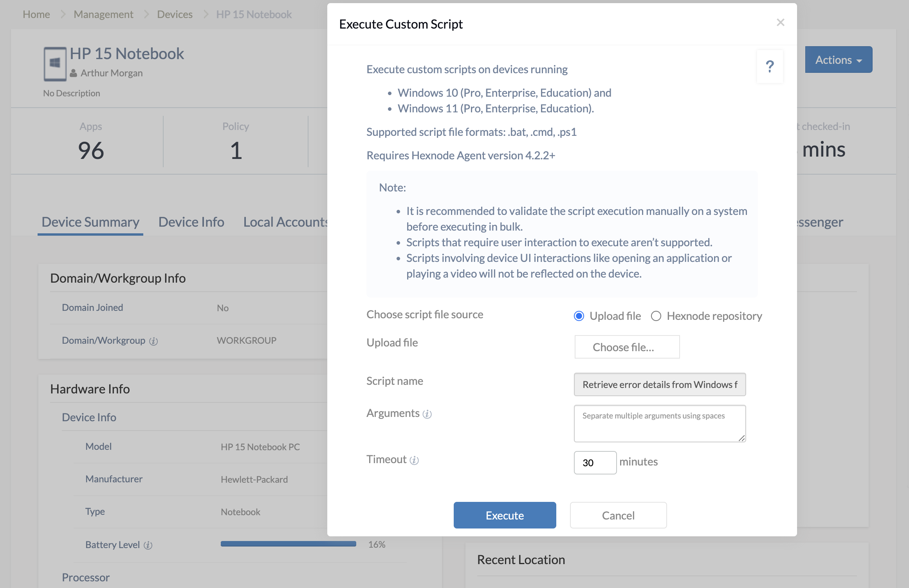Go to Devices in the breadcrumb
Screen dimensions: 909x588
175,14
